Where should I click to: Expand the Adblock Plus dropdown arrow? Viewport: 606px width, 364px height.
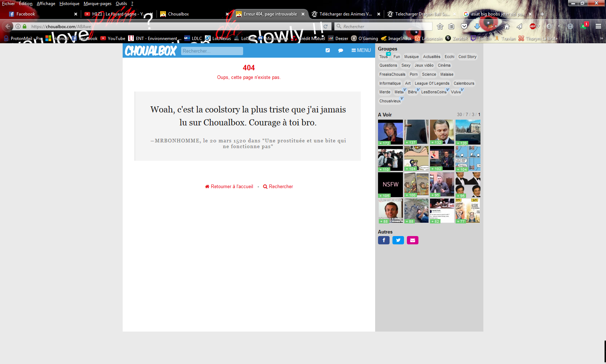pos(539,26)
